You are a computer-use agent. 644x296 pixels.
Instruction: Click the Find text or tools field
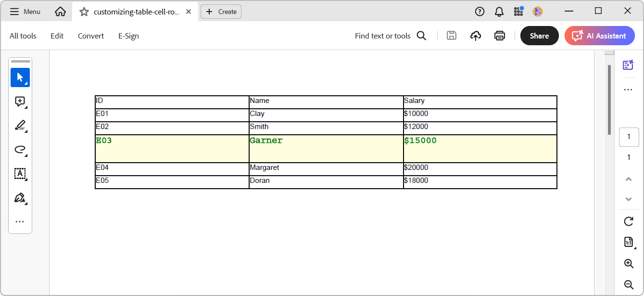[383, 36]
